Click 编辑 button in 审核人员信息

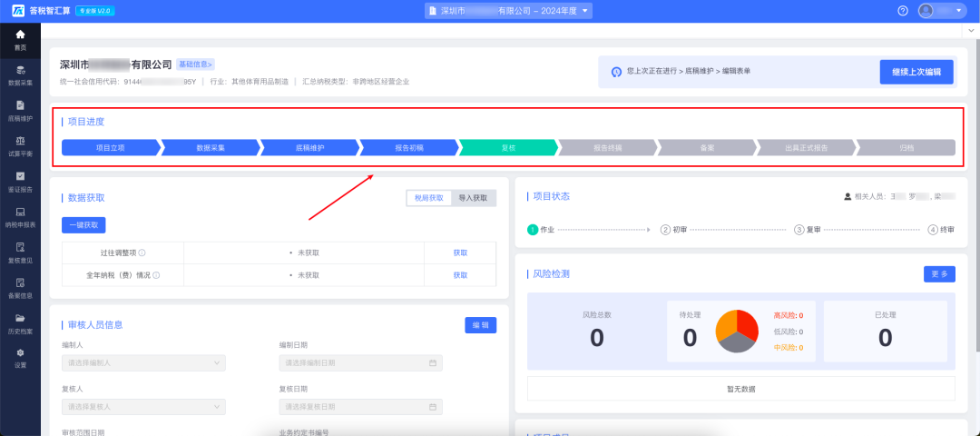[x=481, y=325]
